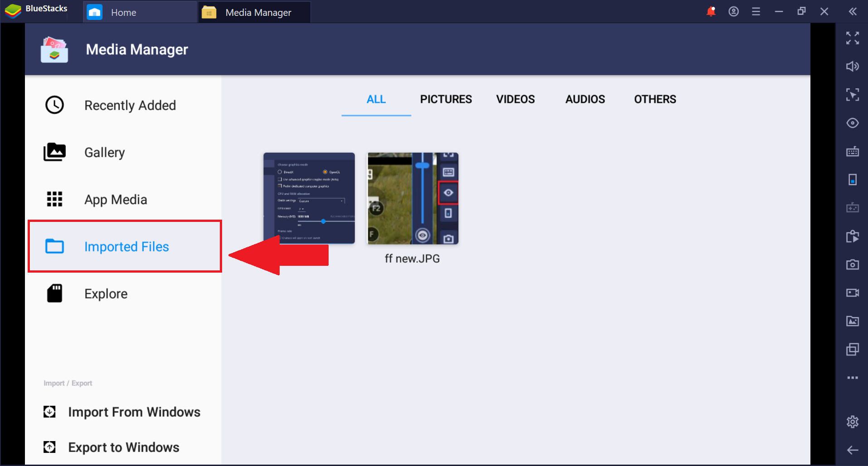Click the Gallery pictures icon
The height and width of the screenshot is (466, 868).
54,152
